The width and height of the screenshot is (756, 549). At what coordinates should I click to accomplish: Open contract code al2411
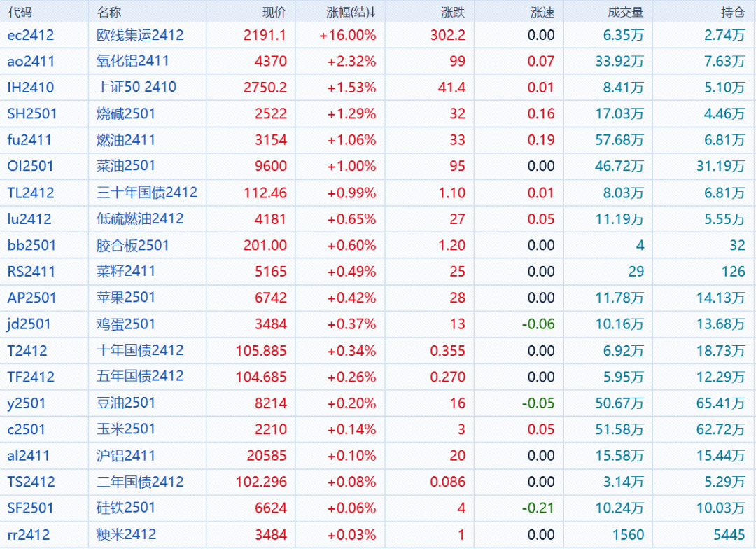point(29,456)
